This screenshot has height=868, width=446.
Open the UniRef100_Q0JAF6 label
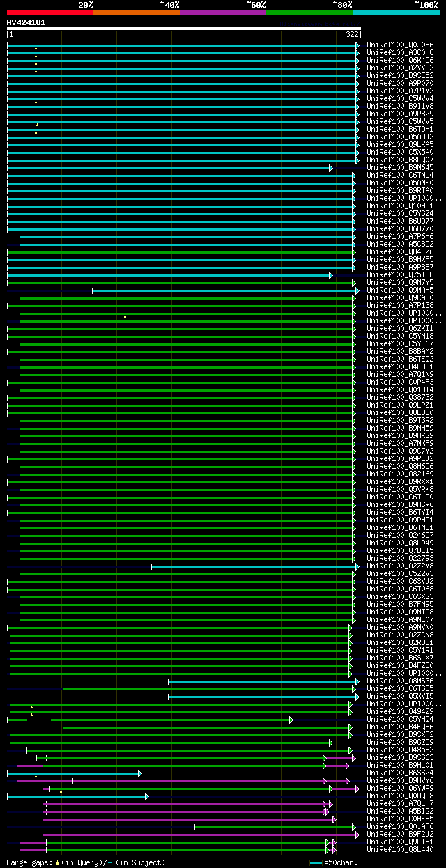coord(400,826)
